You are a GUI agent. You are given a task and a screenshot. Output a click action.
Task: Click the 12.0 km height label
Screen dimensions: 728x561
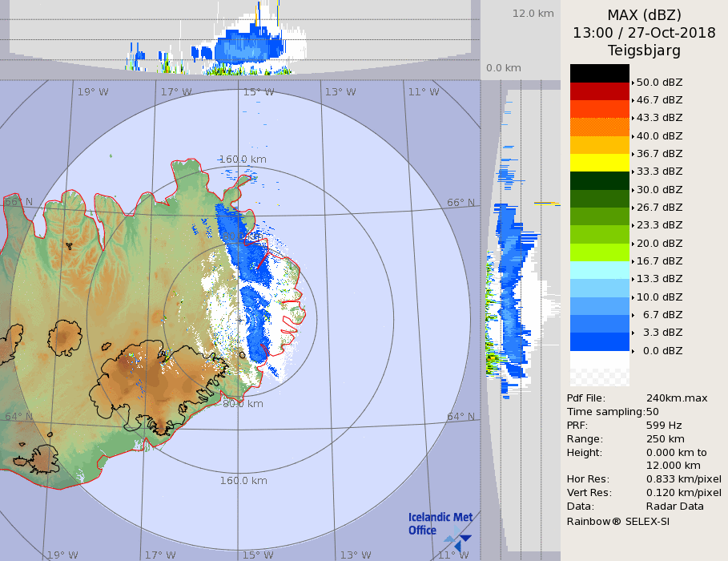[533, 14]
